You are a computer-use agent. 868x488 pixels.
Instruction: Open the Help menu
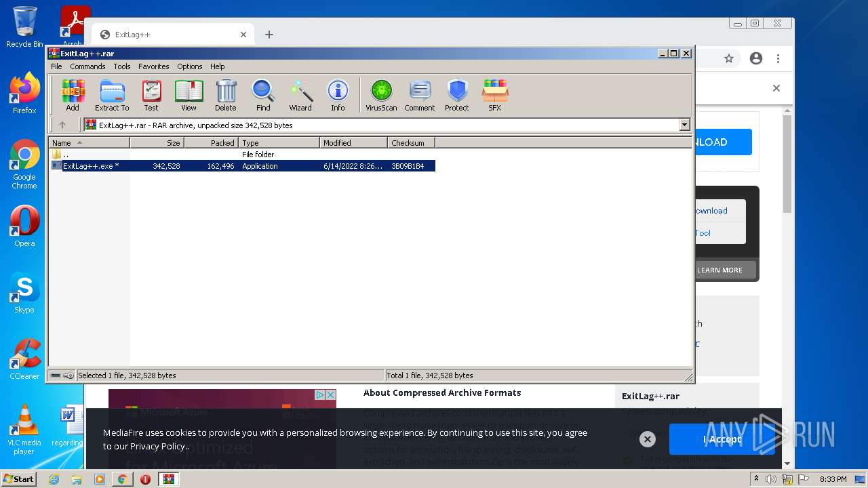click(217, 66)
